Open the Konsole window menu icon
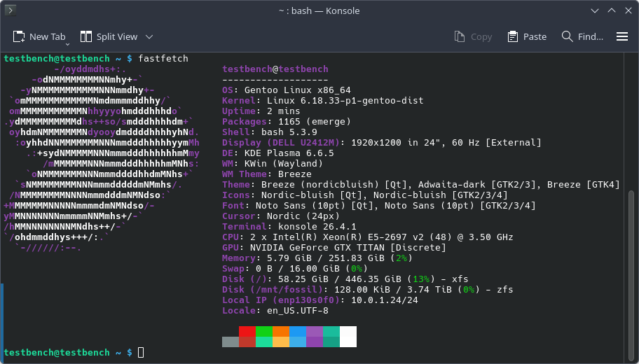Screen dimensions: 639x364 [x=11, y=10]
